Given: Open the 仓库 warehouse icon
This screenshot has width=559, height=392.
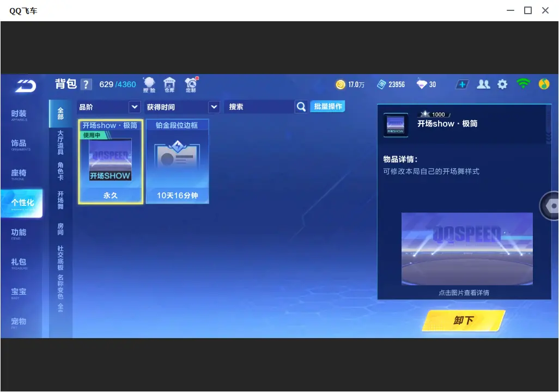Looking at the screenshot, I should coord(169,85).
